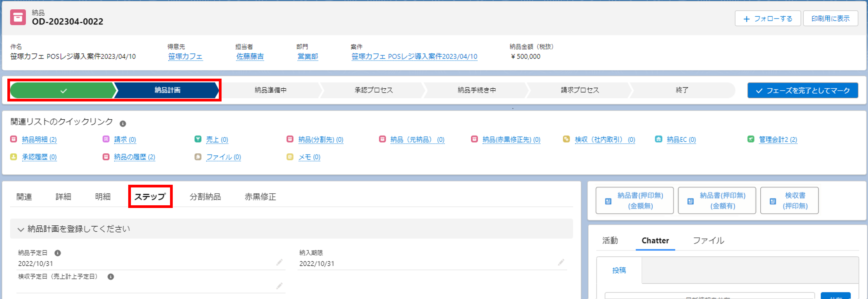This screenshot has width=868, height=299.
Task: Open the 分割納品 tab
Action: [x=205, y=197]
